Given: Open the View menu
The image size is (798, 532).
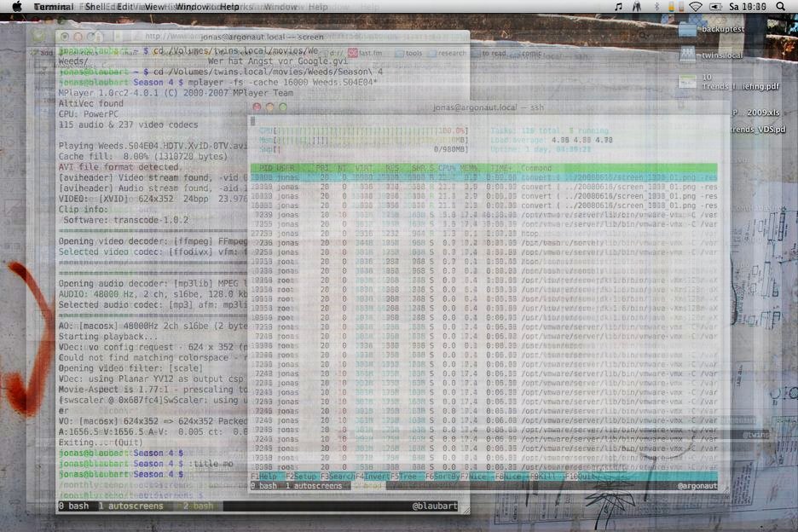Looking at the screenshot, I should coord(154,7).
